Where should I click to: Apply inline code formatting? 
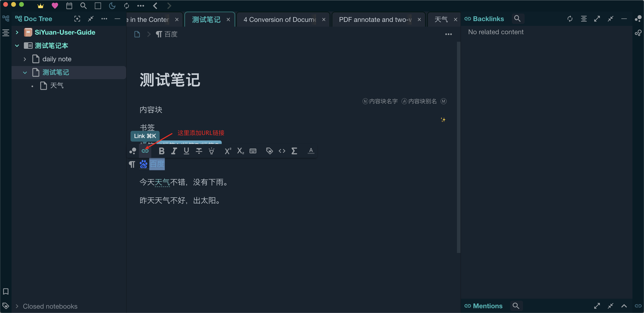pos(282,151)
